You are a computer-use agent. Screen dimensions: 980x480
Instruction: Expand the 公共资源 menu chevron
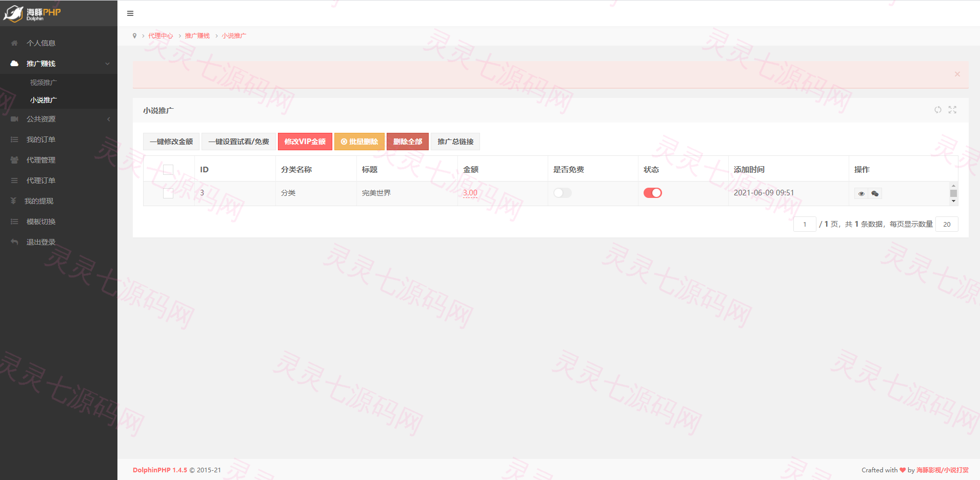click(108, 119)
